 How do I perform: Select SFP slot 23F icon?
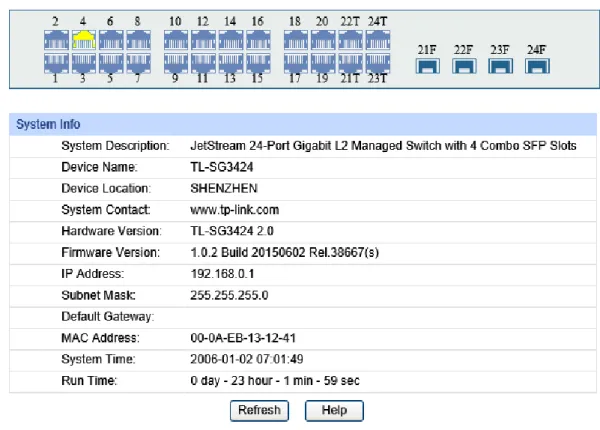pos(501,66)
